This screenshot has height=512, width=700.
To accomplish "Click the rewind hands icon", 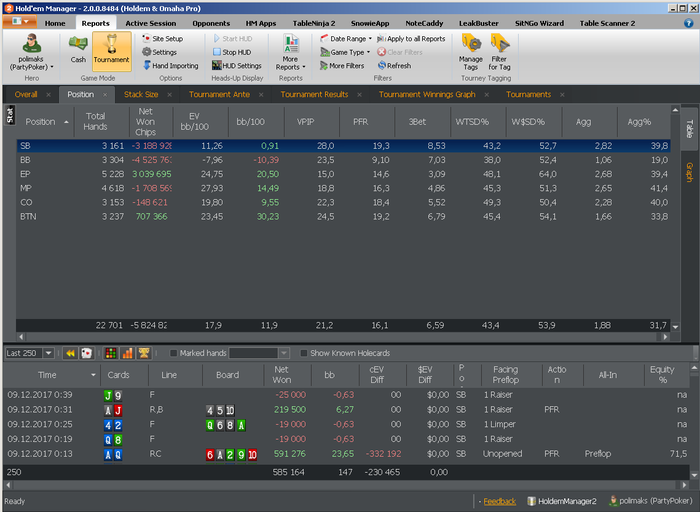I will [x=70, y=354].
